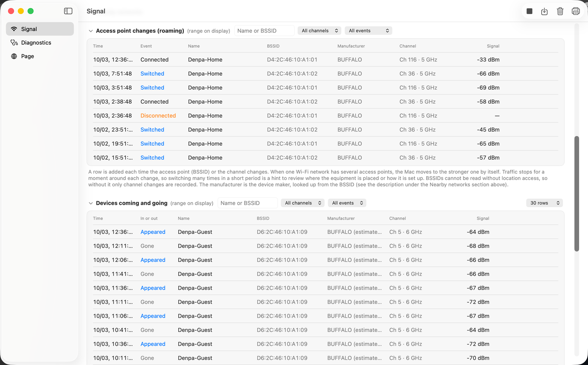Open Page in the sidebar
This screenshot has height=365, width=588.
click(x=40, y=56)
